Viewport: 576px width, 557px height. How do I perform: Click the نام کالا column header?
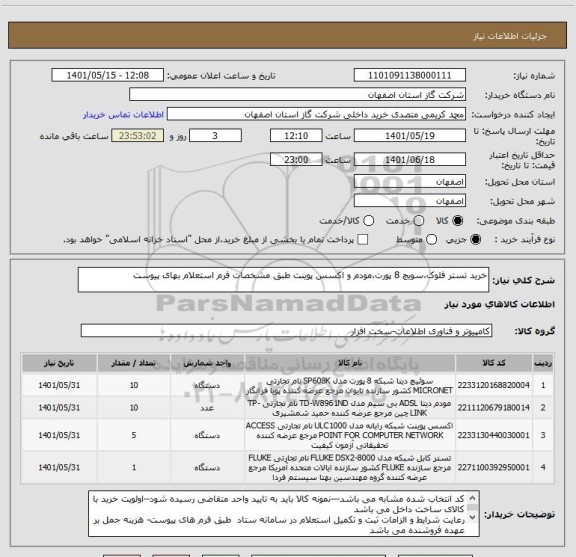coord(350,363)
